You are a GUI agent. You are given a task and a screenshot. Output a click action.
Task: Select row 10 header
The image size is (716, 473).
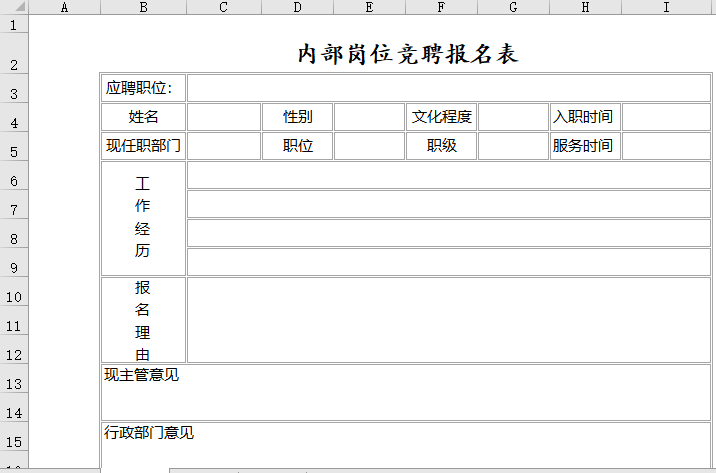pyautogui.click(x=14, y=297)
